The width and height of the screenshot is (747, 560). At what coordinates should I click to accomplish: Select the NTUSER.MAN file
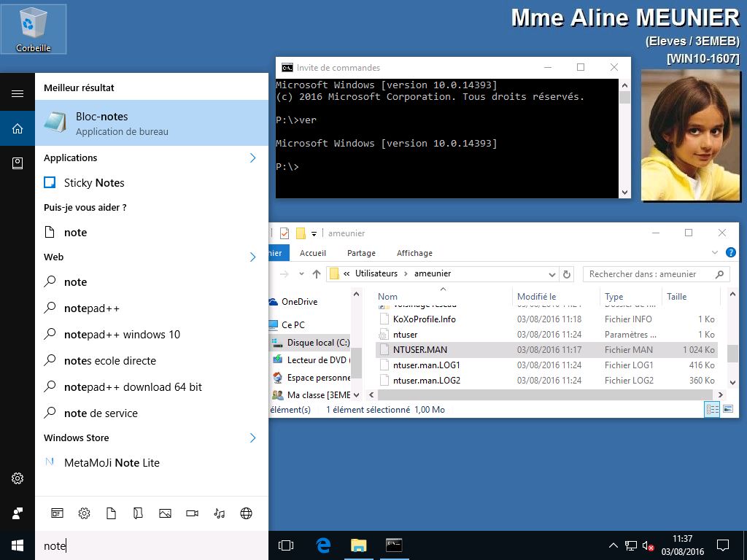click(x=547, y=350)
